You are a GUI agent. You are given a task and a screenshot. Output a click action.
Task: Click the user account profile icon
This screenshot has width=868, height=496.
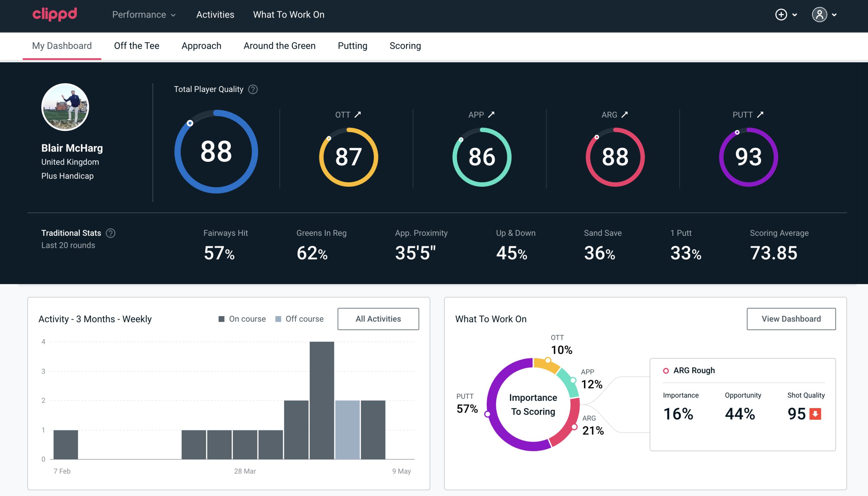(820, 15)
